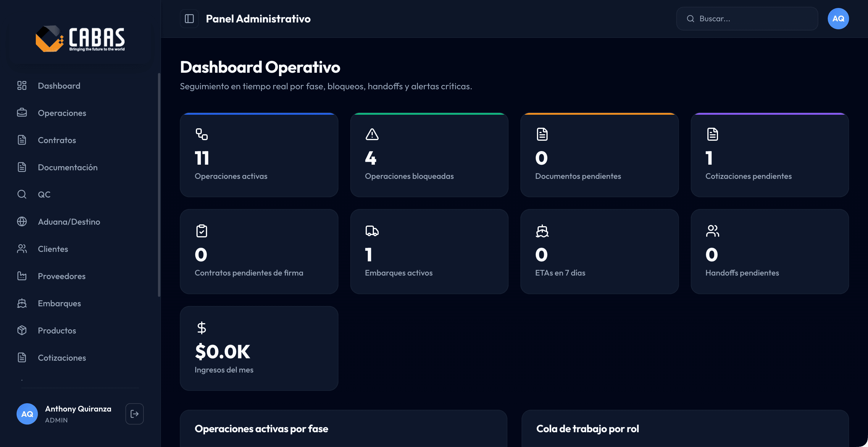Viewport: 868px width, 447px height.
Task: Click the logout icon next to Anthony Quiranza
Action: coord(134,414)
